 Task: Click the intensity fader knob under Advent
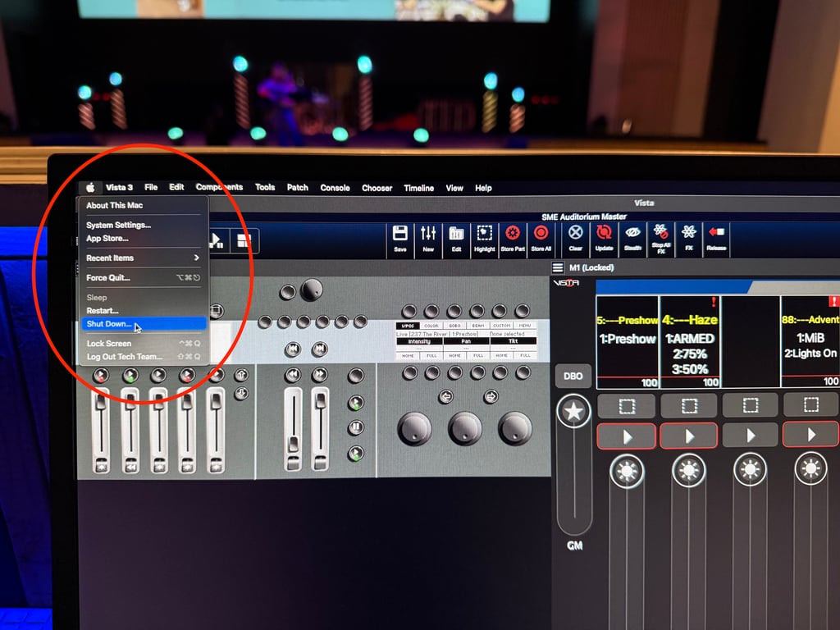click(810, 468)
